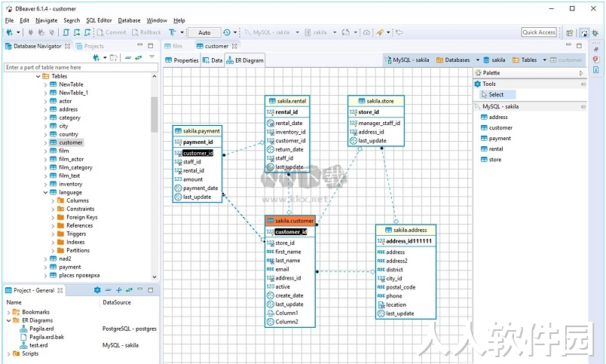606x364 pixels.
Task: Click new connection icon in Database Navigator
Action: [x=96, y=57]
